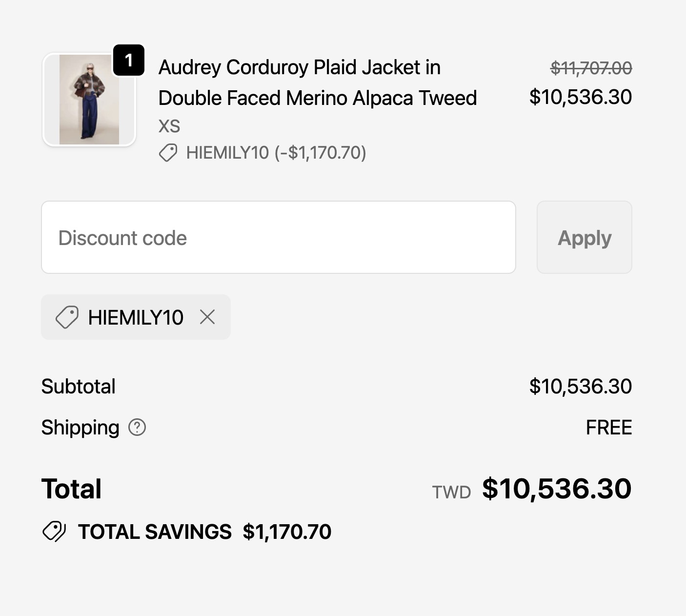Click the Subtotal amount value
The width and height of the screenshot is (686, 616).
pos(580,387)
